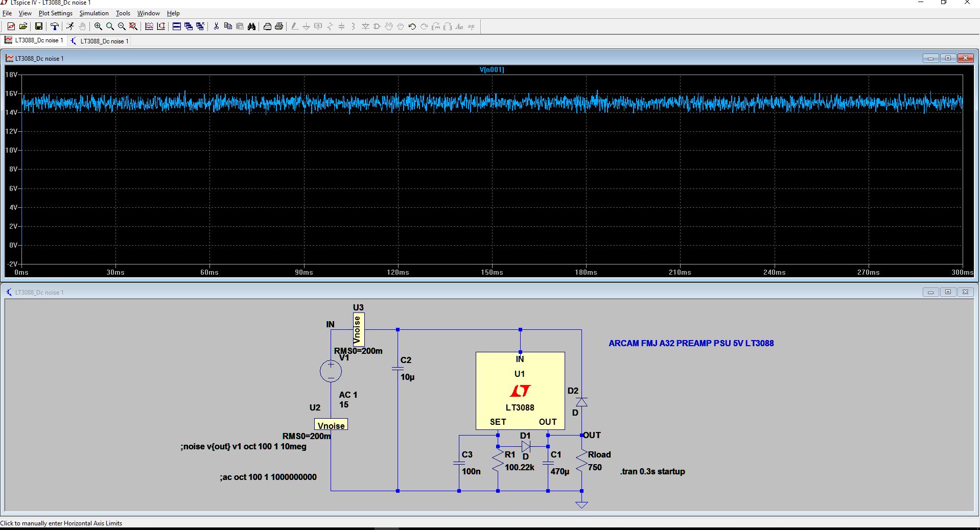
Task: Open the Simulation menu
Action: [x=94, y=13]
